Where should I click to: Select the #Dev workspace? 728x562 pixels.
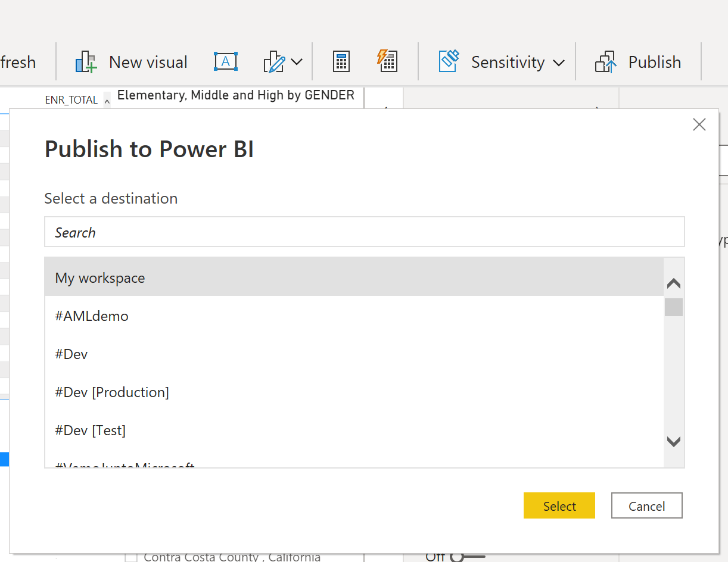[354, 354]
